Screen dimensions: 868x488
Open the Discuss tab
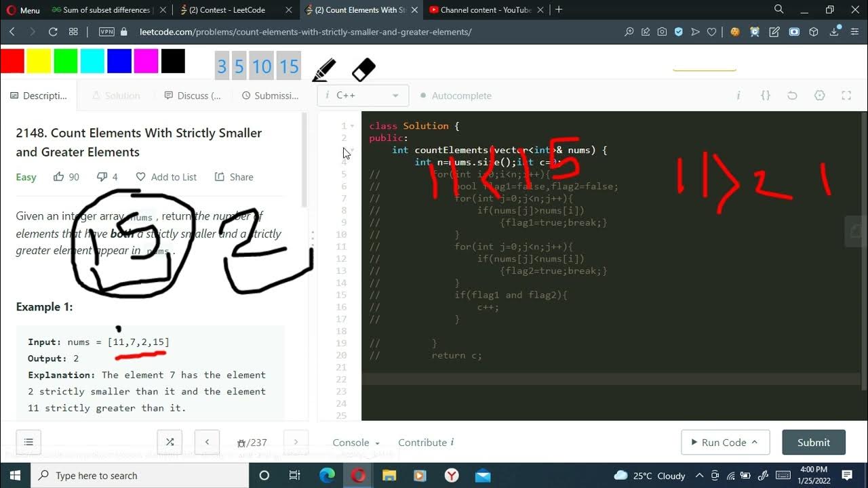[193, 96]
